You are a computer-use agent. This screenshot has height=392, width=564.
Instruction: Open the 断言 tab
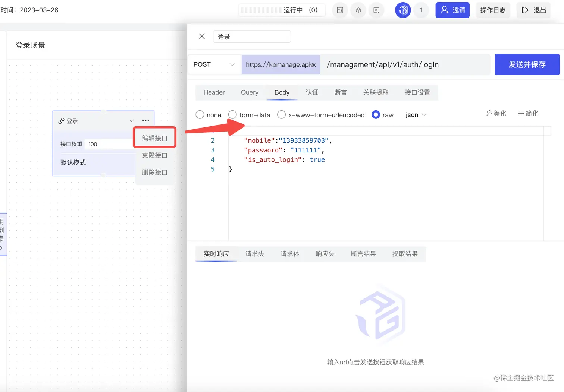point(341,92)
